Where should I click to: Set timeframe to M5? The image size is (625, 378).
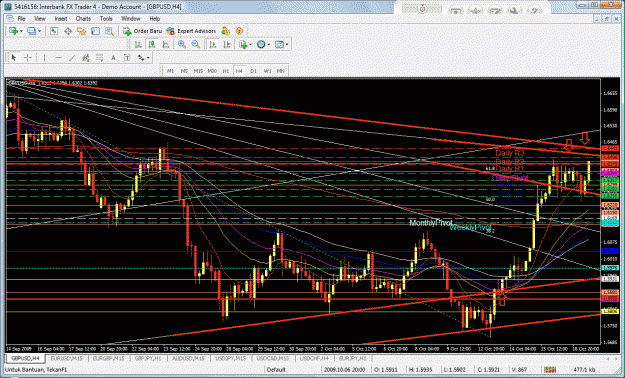[184, 71]
